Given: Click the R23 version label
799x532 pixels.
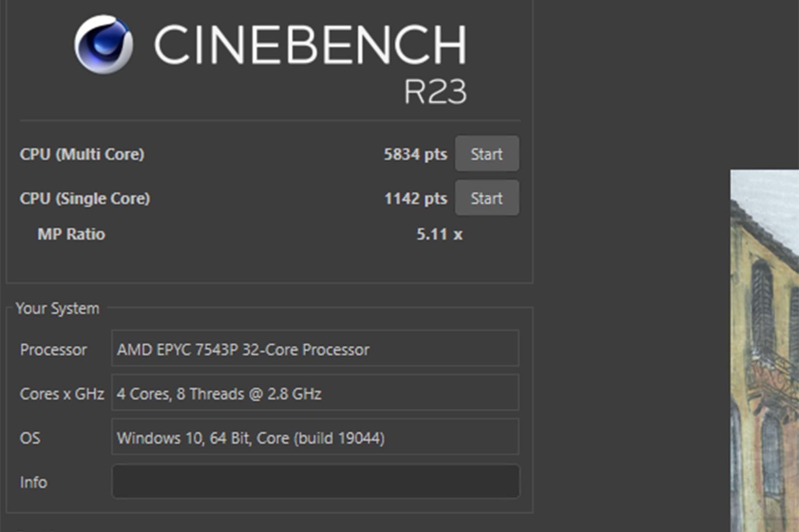Looking at the screenshot, I should tap(435, 91).
